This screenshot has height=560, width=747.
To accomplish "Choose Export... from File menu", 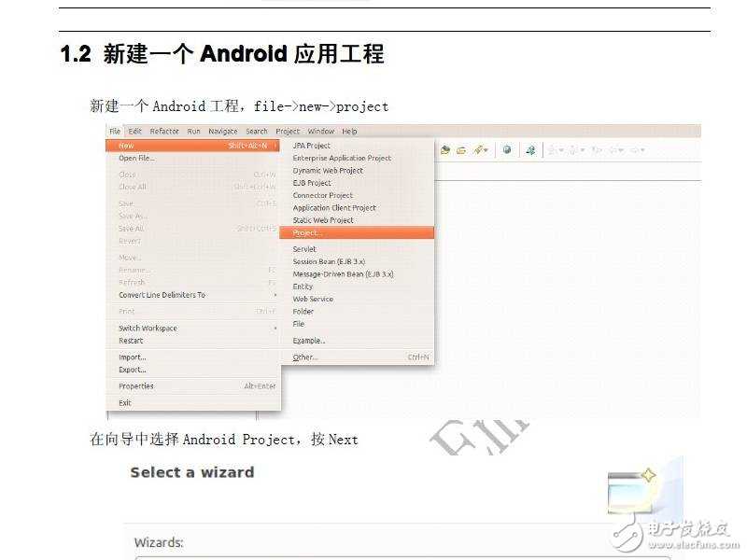I will coord(133,370).
